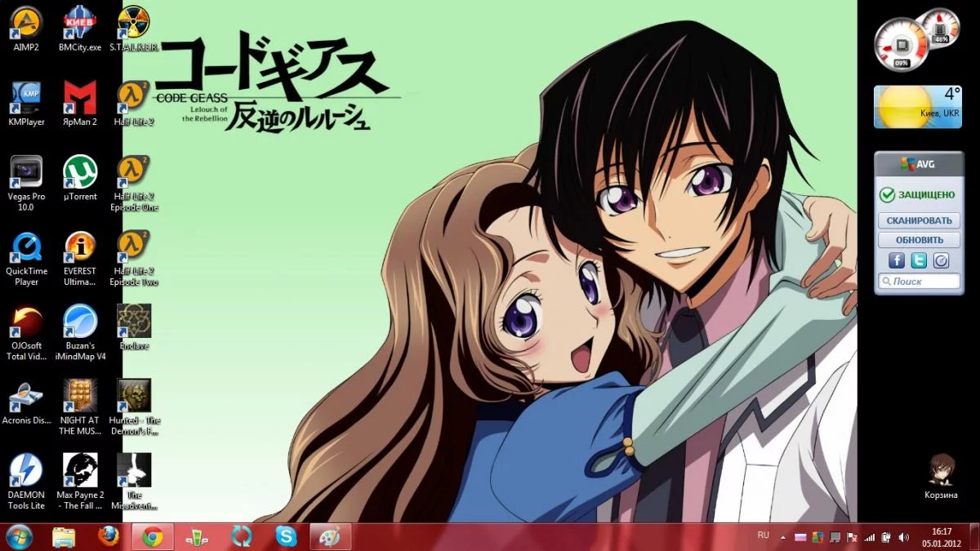Switch to the Paint taskbar window
Image resolution: width=980 pixels, height=551 pixels.
(x=331, y=536)
